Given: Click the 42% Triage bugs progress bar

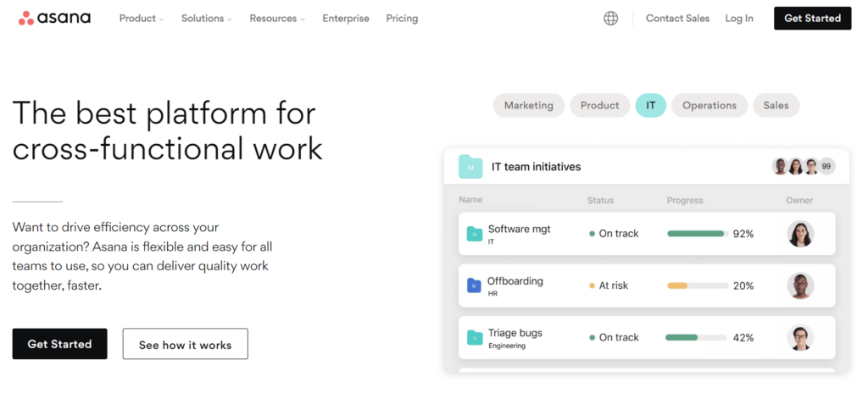Looking at the screenshot, I should (697, 337).
